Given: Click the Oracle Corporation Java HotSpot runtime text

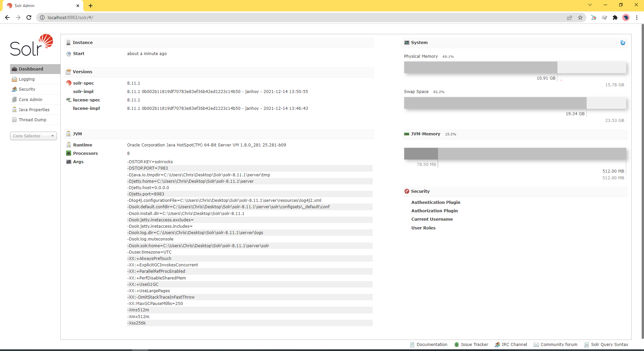Looking at the screenshot, I should [207, 145].
